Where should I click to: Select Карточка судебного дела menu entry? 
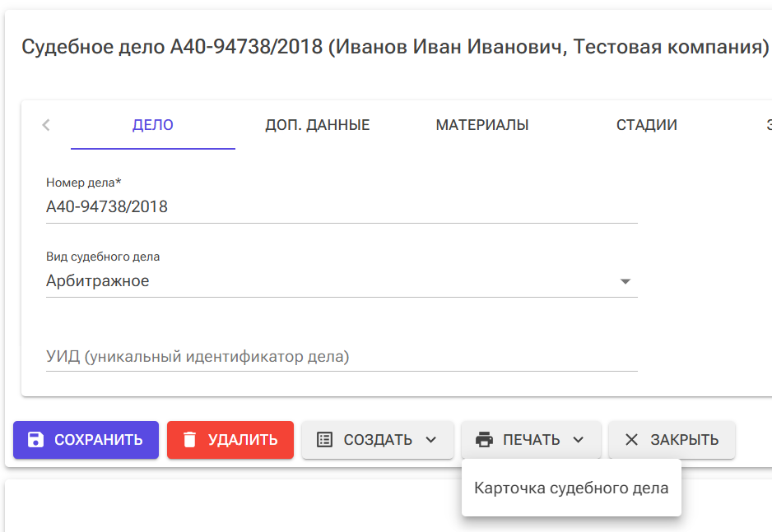point(571,488)
